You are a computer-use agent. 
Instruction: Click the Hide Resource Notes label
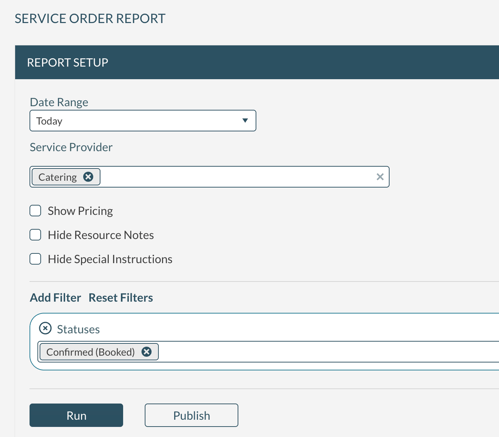click(x=101, y=235)
